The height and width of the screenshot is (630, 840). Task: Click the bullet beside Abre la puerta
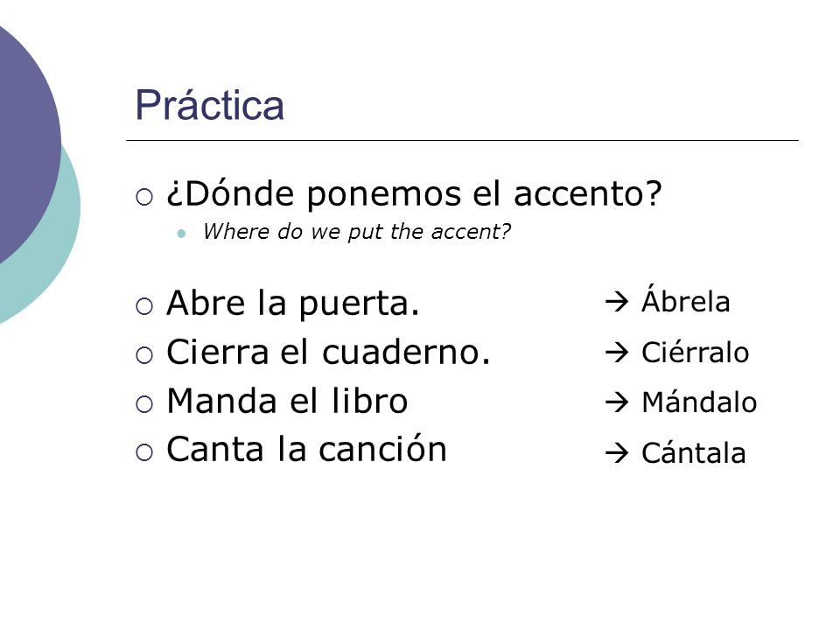coord(144,306)
